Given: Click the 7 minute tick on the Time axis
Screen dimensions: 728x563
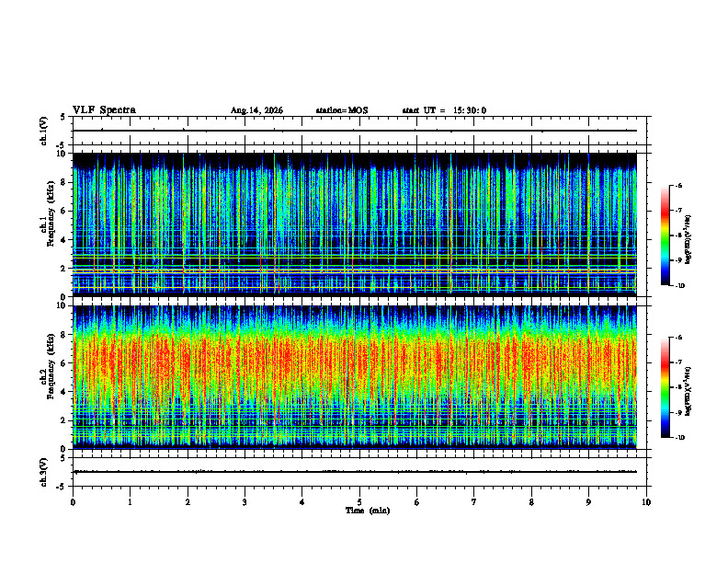Looking at the screenshot, I should point(474,502).
